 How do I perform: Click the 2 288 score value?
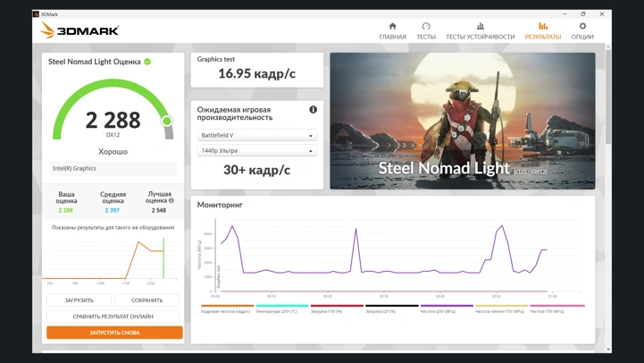click(x=113, y=120)
